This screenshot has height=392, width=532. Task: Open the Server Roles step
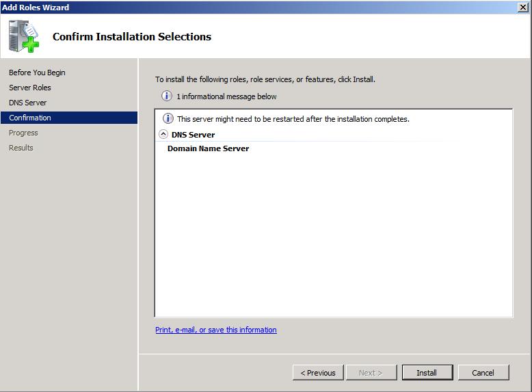coord(30,88)
